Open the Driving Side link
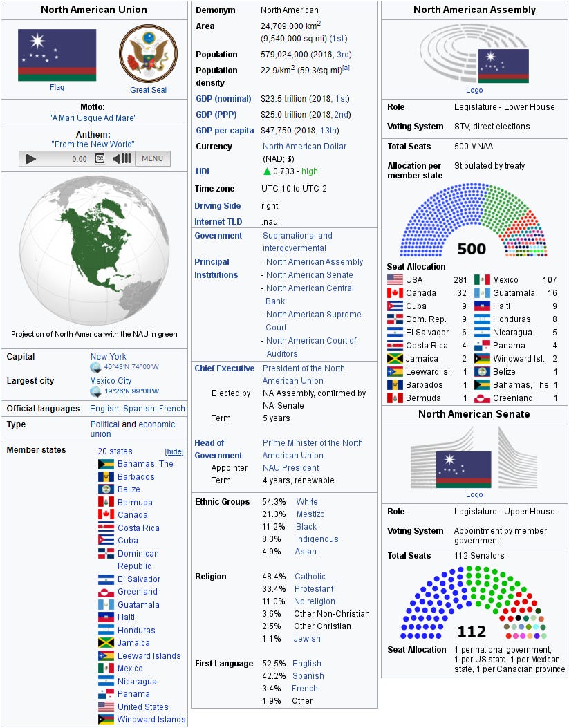This screenshot has width=569, height=728. (x=217, y=205)
